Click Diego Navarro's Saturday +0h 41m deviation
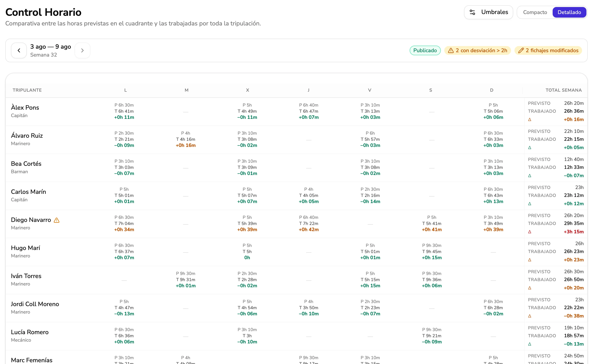The width and height of the screenshot is (593, 364). [432, 230]
